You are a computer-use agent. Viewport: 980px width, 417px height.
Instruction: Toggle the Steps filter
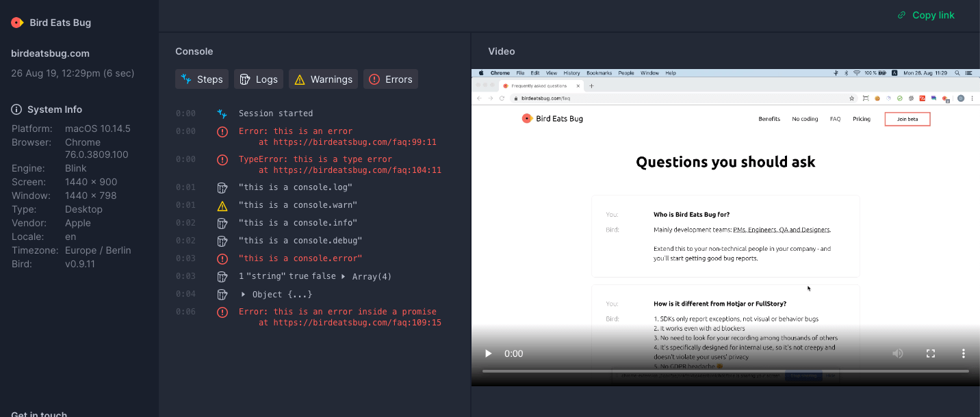[201, 79]
